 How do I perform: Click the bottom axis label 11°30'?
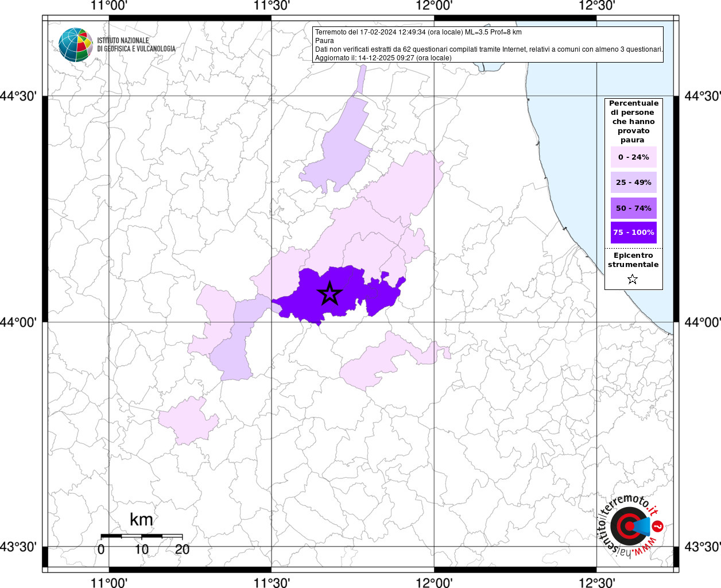pos(271,582)
